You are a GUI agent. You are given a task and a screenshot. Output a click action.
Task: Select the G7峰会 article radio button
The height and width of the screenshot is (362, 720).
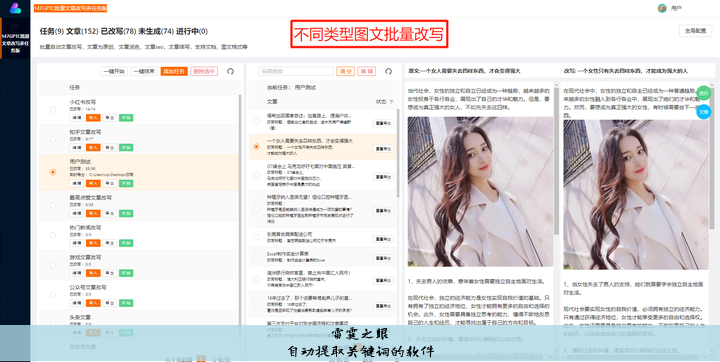pos(256,175)
